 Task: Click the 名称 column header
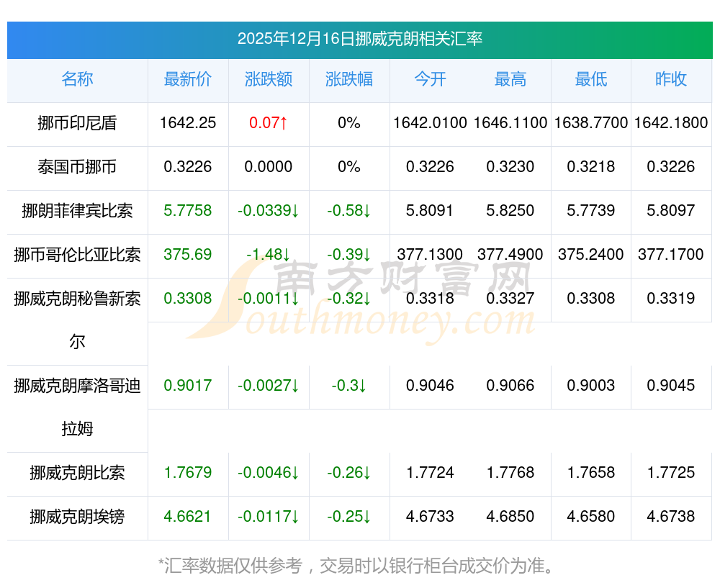click(77, 79)
